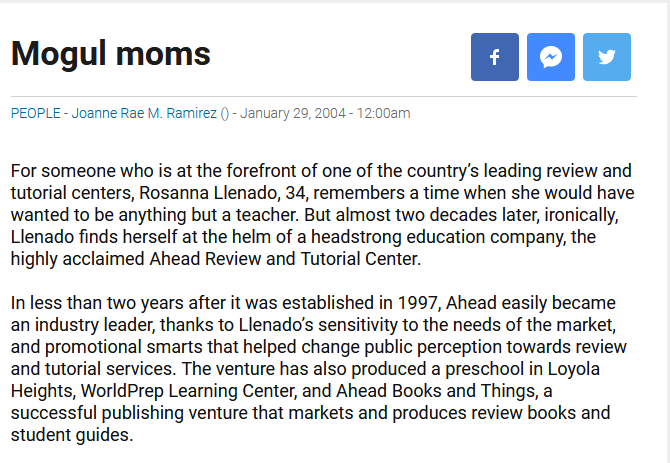
Task: Open the PEOPLE section link
Action: pyautogui.click(x=35, y=113)
